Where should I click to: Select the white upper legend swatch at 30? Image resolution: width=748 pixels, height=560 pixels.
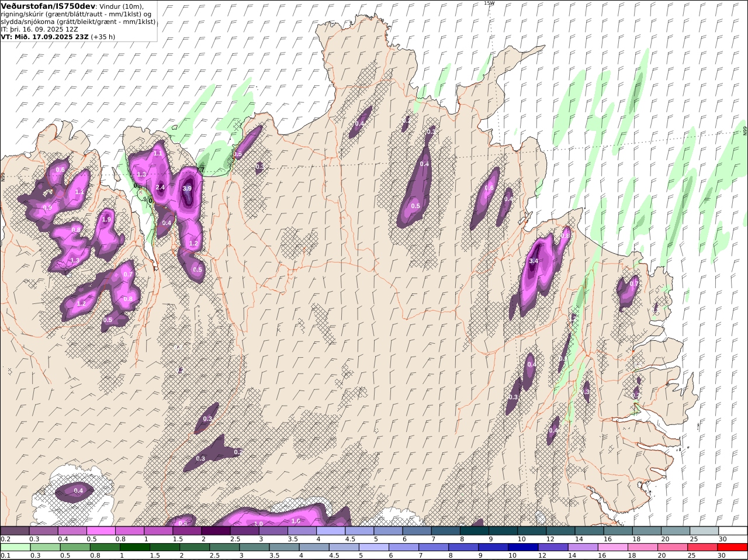coord(733,531)
